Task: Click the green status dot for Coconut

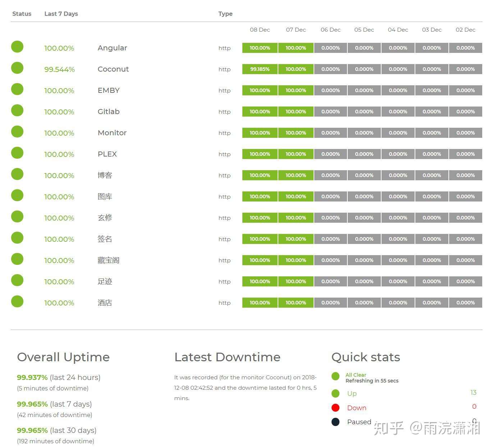Action: [x=17, y=68]
